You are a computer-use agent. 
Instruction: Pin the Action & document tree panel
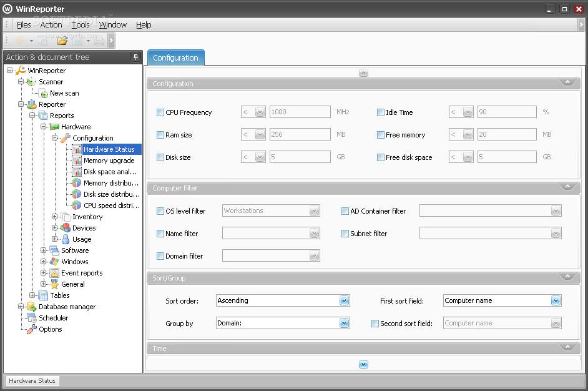(x=135, y=57)
